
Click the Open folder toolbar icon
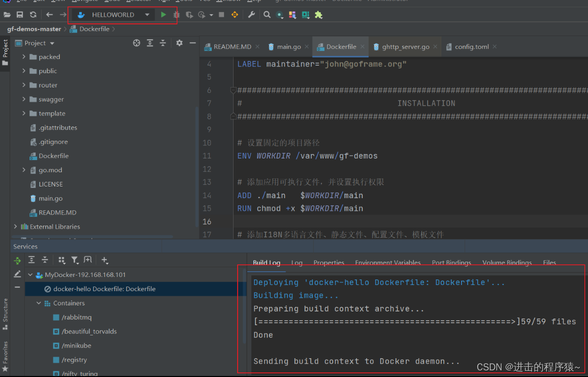7,15
